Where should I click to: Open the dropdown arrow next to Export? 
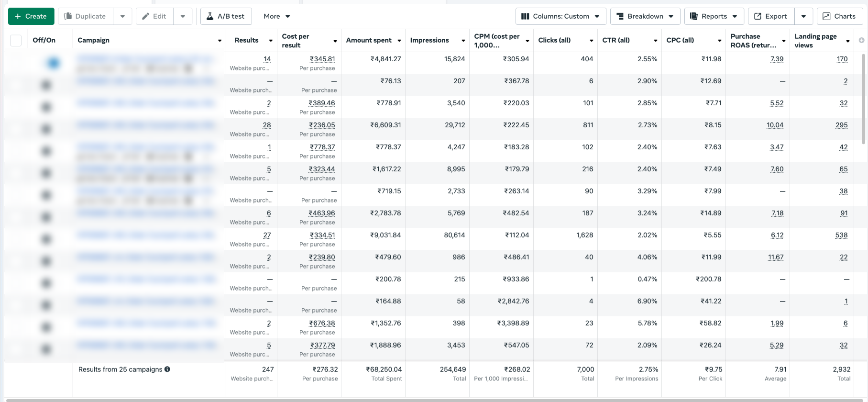803,16
